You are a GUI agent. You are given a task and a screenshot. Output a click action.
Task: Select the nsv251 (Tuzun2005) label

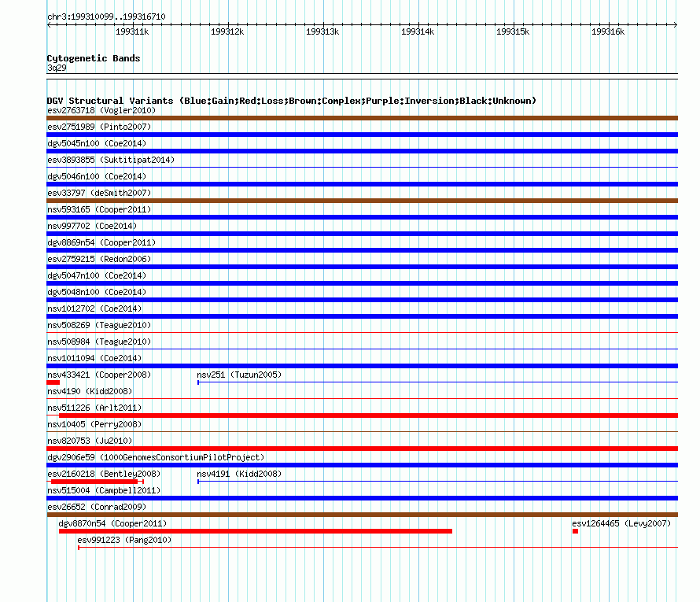point(239,375)
